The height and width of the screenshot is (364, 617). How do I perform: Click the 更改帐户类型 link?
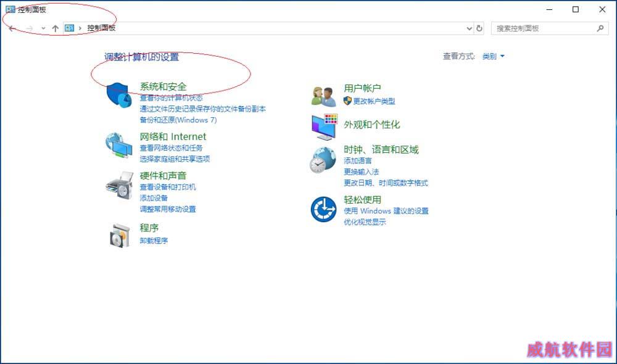pyautogui.click(x=375, y=101)
